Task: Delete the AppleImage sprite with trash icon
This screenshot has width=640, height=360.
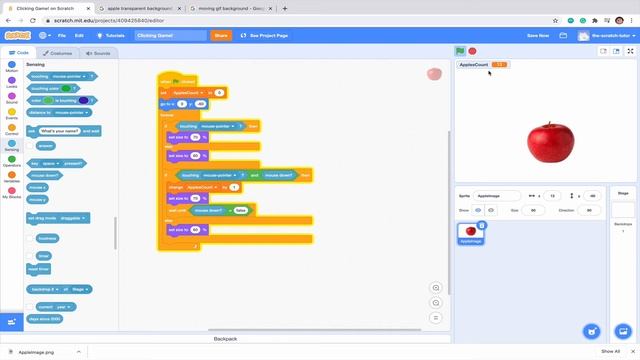Action: 482,225
